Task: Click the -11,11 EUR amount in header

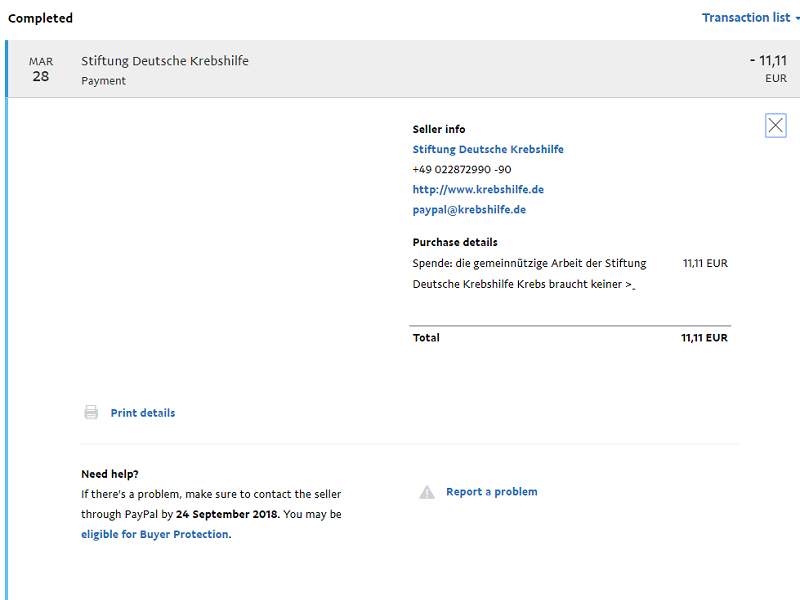Action: [768, 69]
